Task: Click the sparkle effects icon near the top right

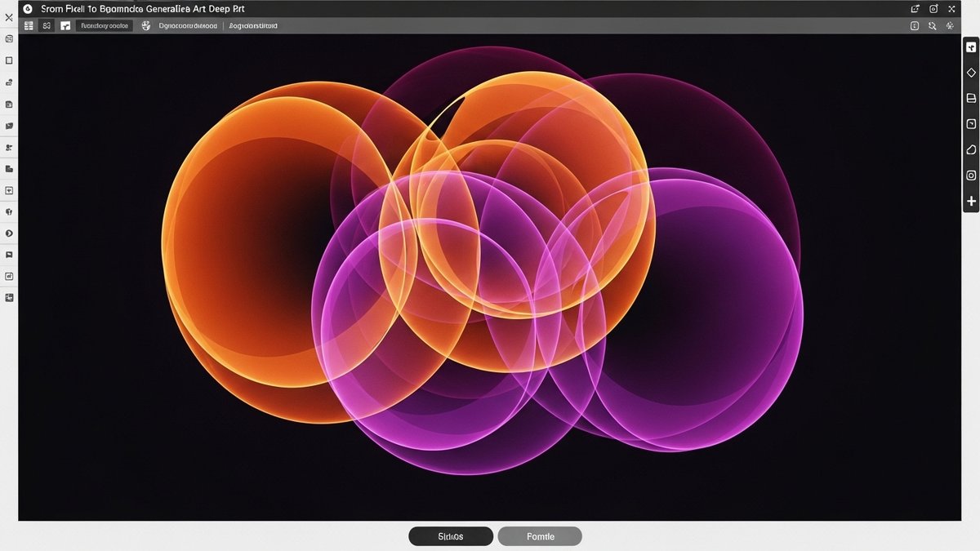Action: coord(949,25)
